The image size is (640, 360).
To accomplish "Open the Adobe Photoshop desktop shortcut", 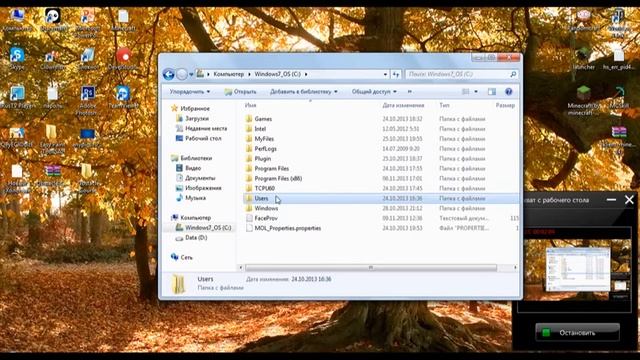I will click(87, 100).
